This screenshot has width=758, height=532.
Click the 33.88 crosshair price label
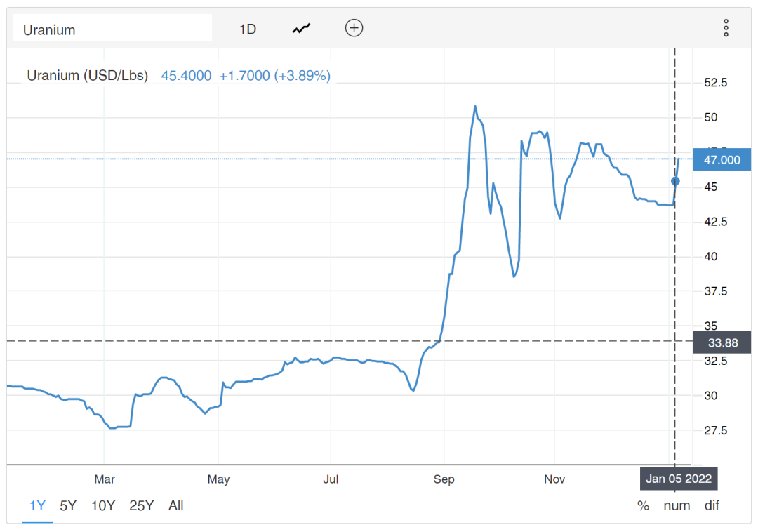tap(722, 343)
